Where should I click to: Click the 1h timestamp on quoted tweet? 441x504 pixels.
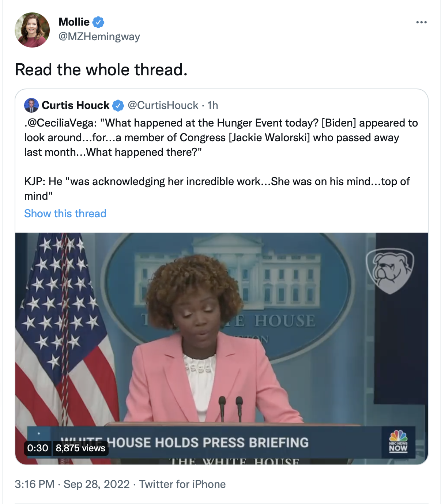pyautogui.click(x=213, y=105)
